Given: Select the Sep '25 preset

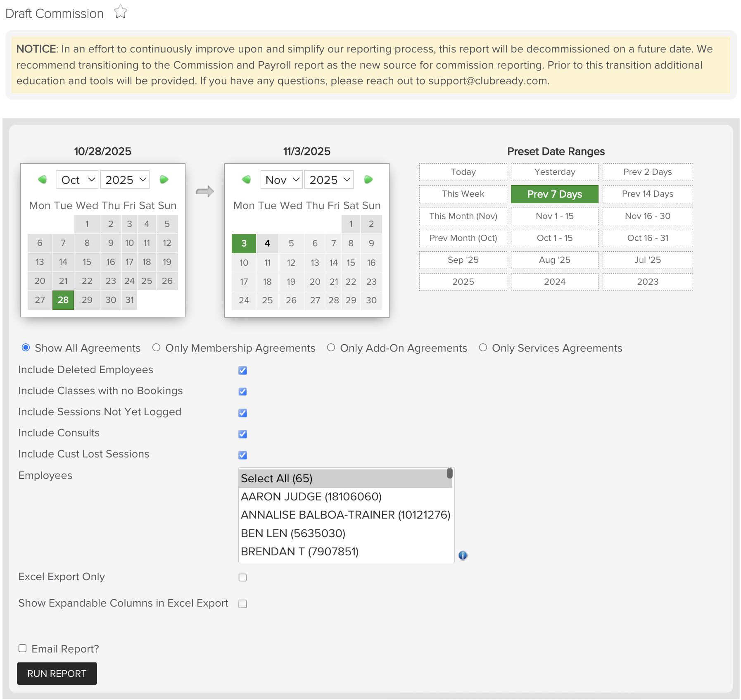Looking at the screenshot, I should point(463,260).
